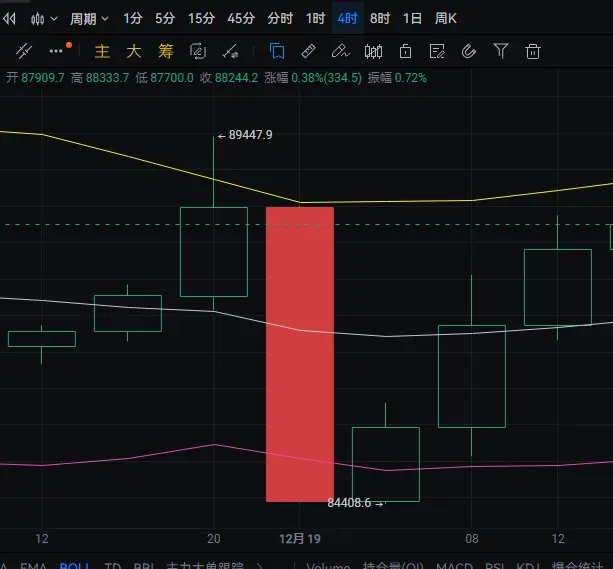Click the 低 87700.0 low price
This screenshot has width=613, height=569.
pos(165,78)
